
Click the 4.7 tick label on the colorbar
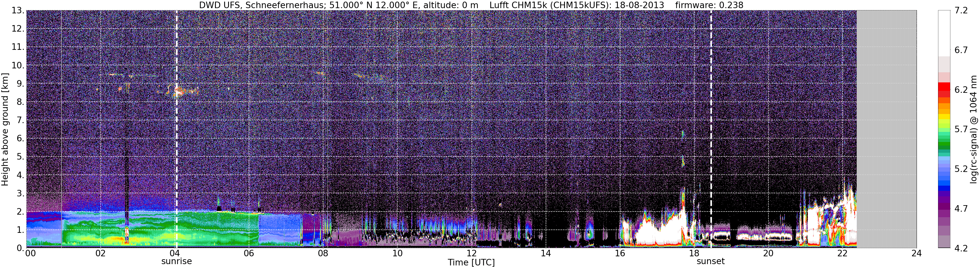tap(961, 209)
